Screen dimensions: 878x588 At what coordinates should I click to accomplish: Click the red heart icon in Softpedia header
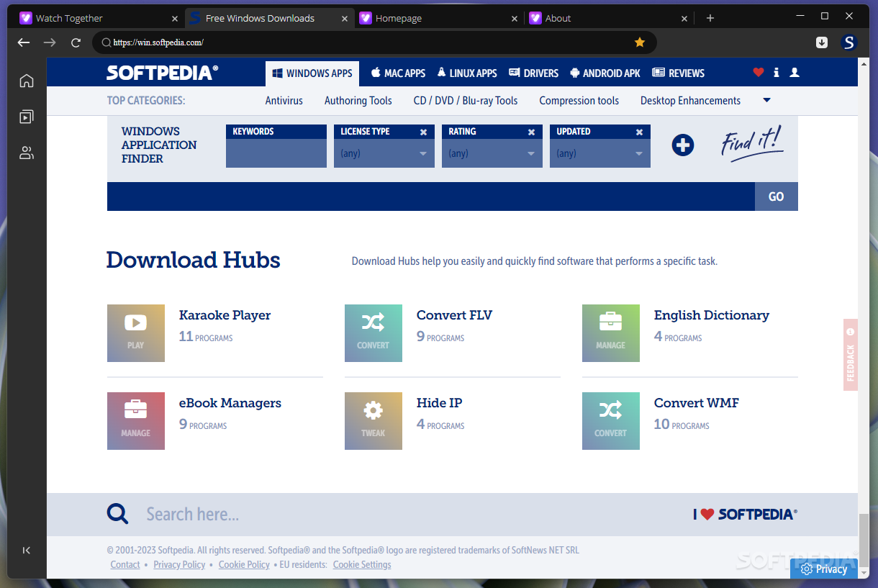(x=758, y=72)
